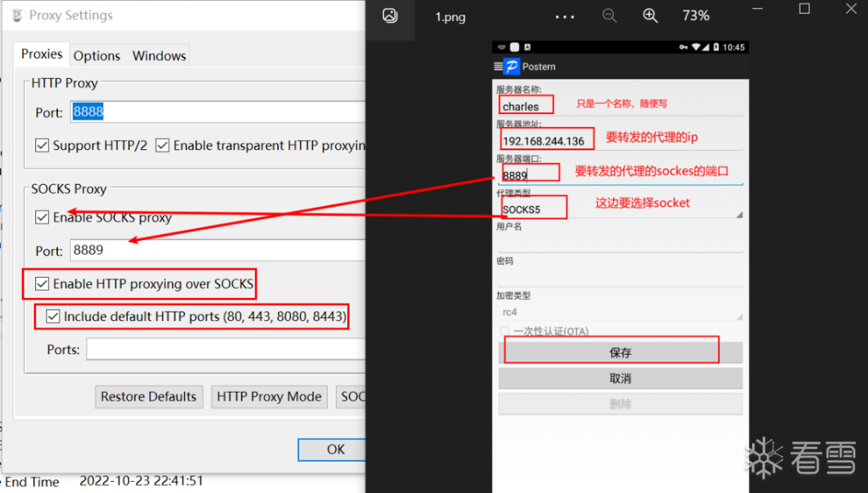
Task: Click the SOCKS Proxy port field
Action: [x=218, y=250]
